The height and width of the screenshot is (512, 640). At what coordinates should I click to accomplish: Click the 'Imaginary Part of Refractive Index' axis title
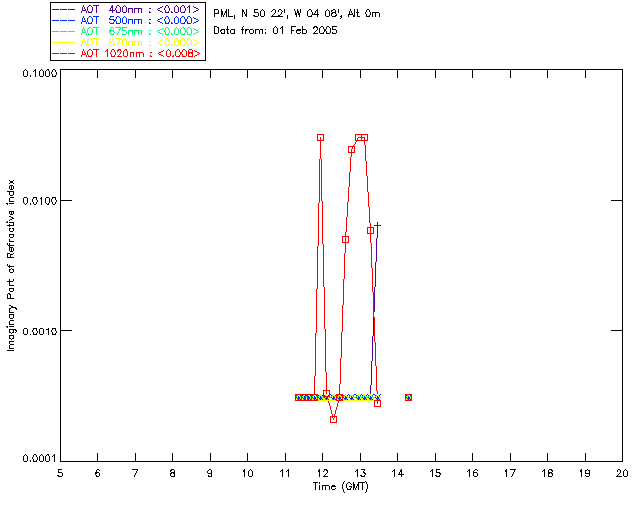point(11,265)
